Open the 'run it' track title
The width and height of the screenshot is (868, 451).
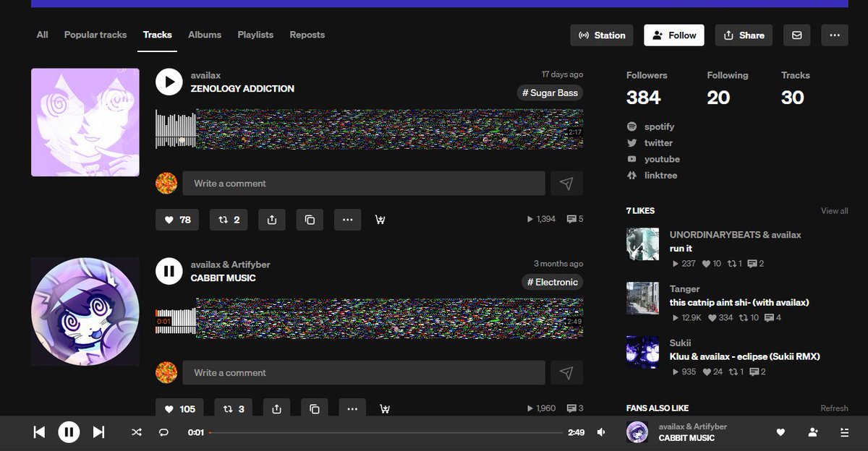coord(681,249)
